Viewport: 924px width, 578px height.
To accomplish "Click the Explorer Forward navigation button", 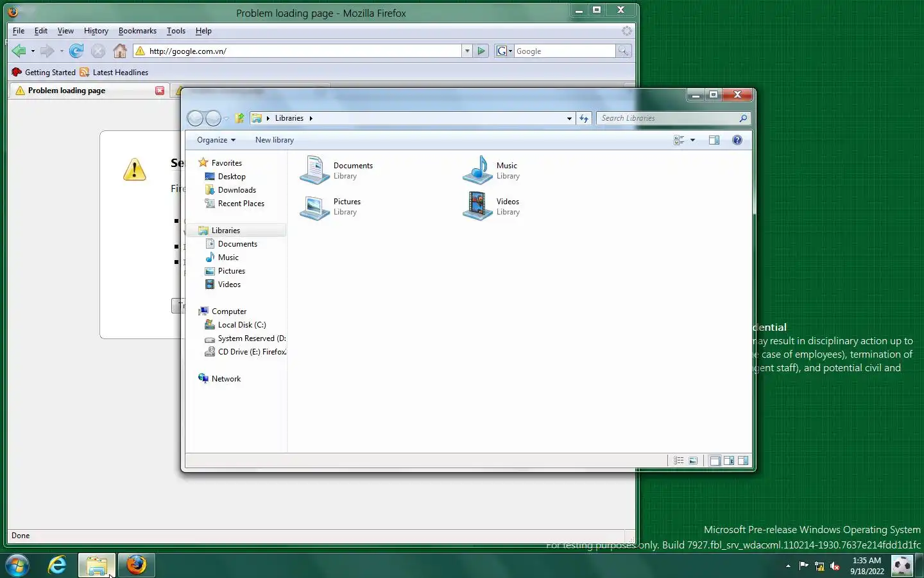I will (214, 118).
